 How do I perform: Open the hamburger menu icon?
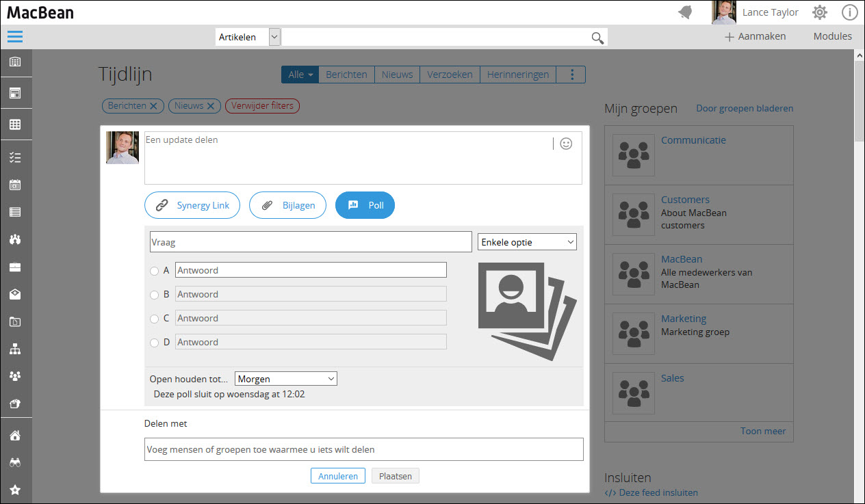[x=15, y=37]
